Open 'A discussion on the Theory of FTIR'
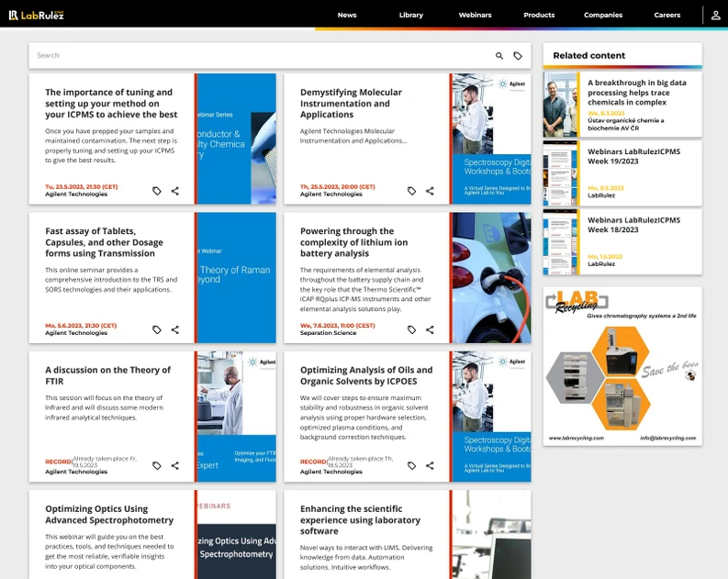 (107, 375)
